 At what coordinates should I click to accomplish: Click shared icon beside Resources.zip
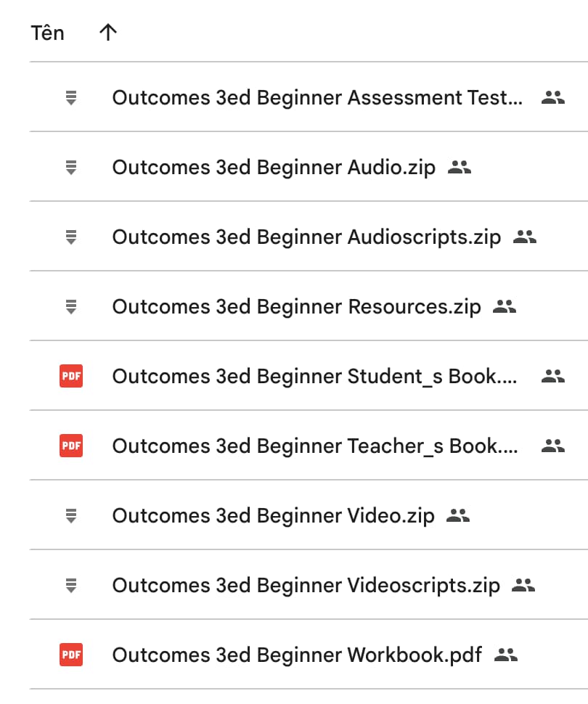(x=505, y=307)
